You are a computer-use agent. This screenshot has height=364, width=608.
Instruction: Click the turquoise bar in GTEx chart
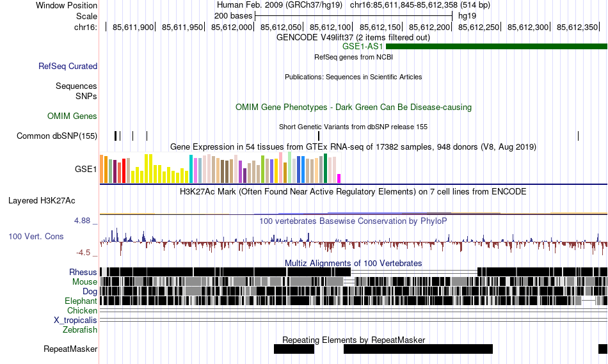tap(191, 169)
